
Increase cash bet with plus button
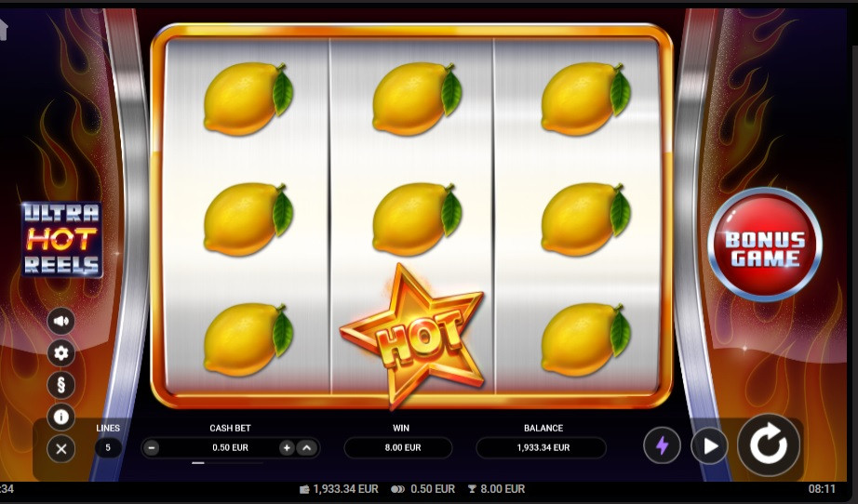coord(287,448)
